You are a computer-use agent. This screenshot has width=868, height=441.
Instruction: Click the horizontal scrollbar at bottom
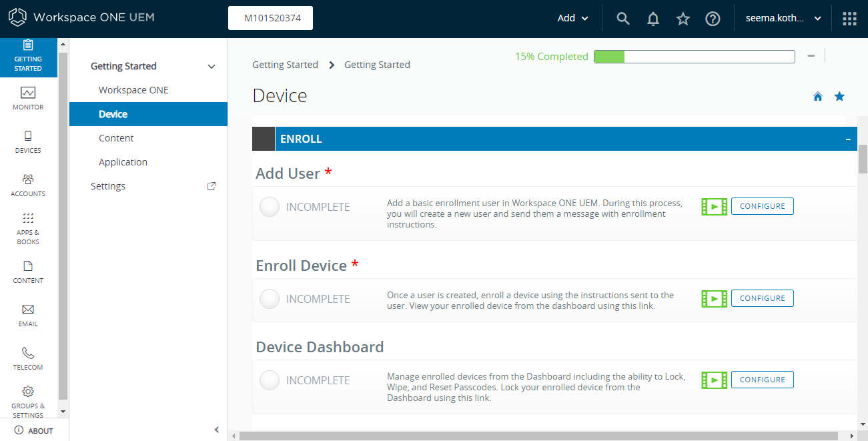537,436
